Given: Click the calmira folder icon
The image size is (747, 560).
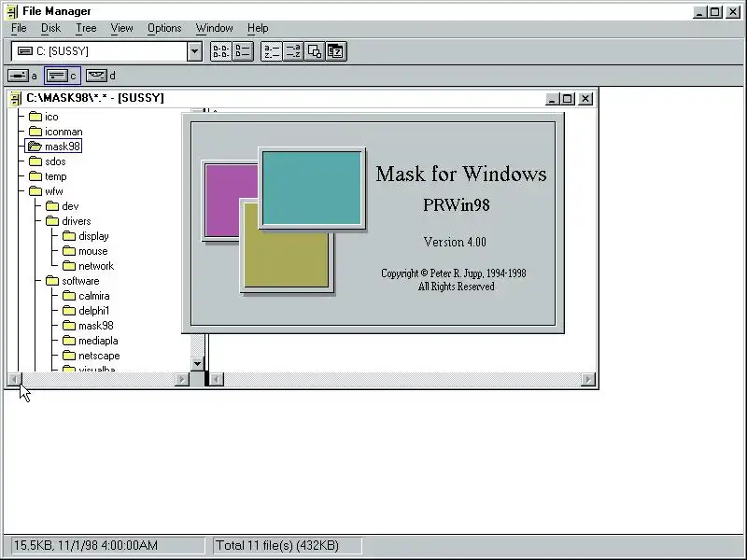Looking at the screenshot, I should tap(69, 295).
